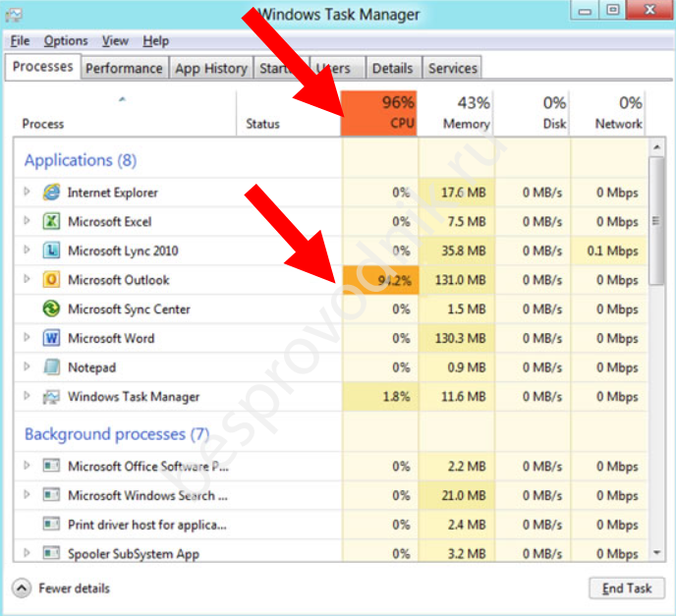Screen dimensions: 676x616
Task: Click the Microsoft Windows Search icon
Action: coord(51,495)
